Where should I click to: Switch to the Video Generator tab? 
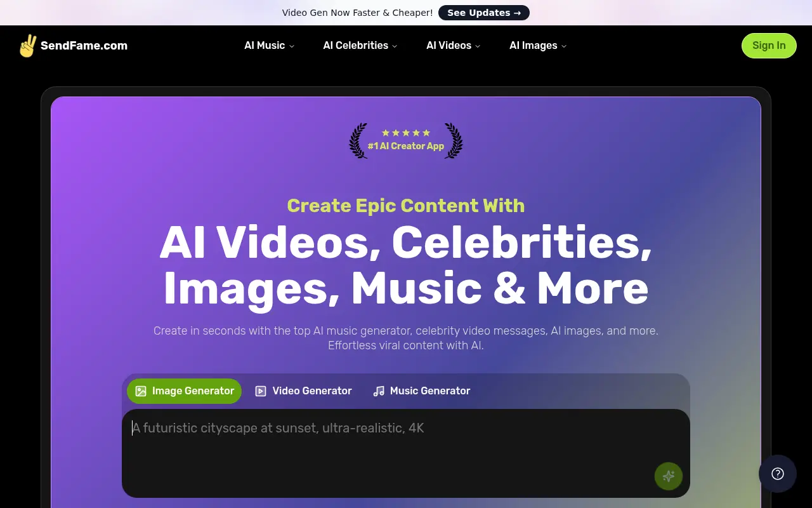point(303,391)
